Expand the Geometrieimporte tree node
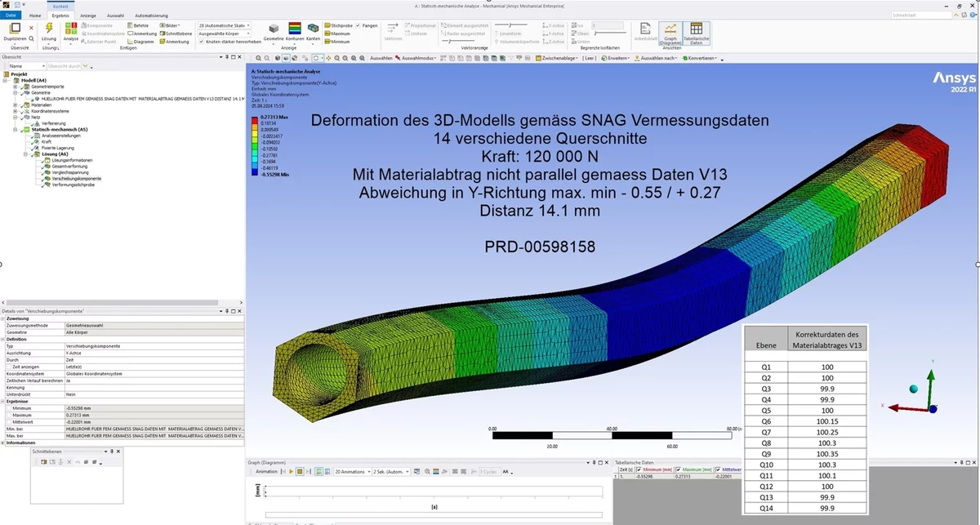 point(15,87)
